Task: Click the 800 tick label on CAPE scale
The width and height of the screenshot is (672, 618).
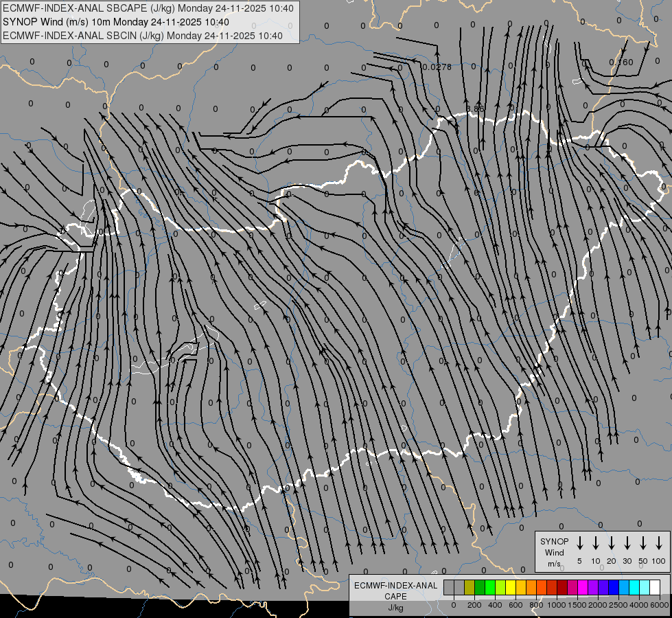Action: tap(536, 605)
